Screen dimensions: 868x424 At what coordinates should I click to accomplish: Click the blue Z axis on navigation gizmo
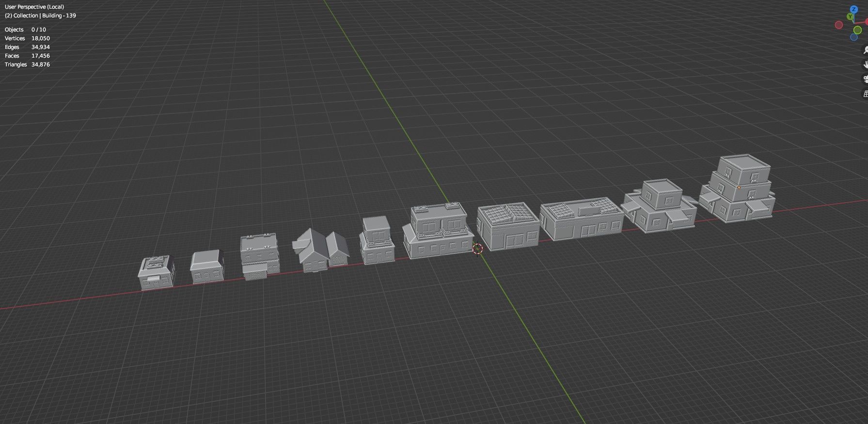854,9
